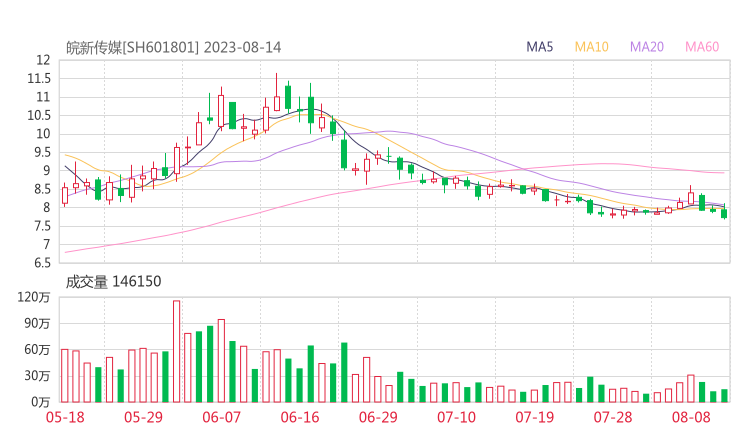The image size is (740, 440).
Task: Click the 07-10 date label
Action: click(x=456, y=417)
